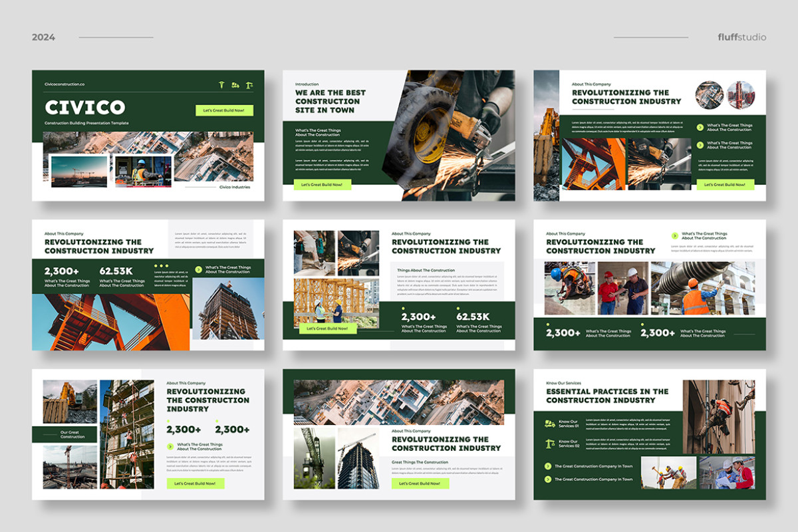This screenshot has height=532, width=798.
Task: Click Let's Great Build Now on the CIVICO title slide
Action: click(223, 111)
